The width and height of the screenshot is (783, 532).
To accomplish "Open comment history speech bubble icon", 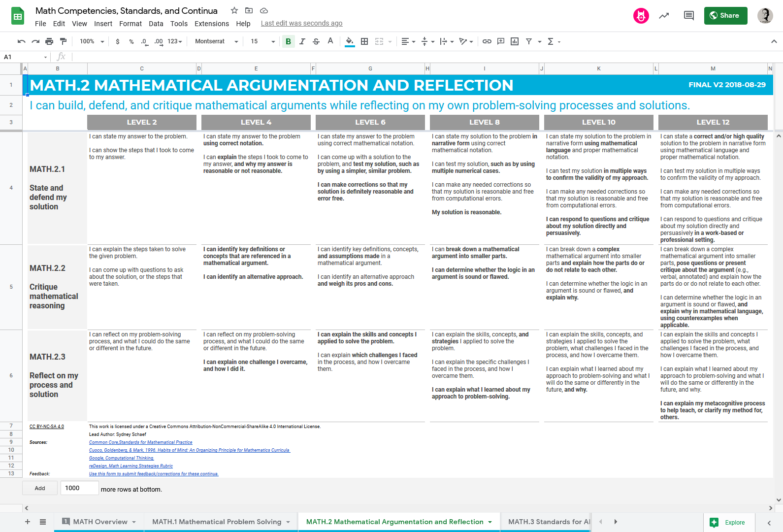I will [688, 16].
